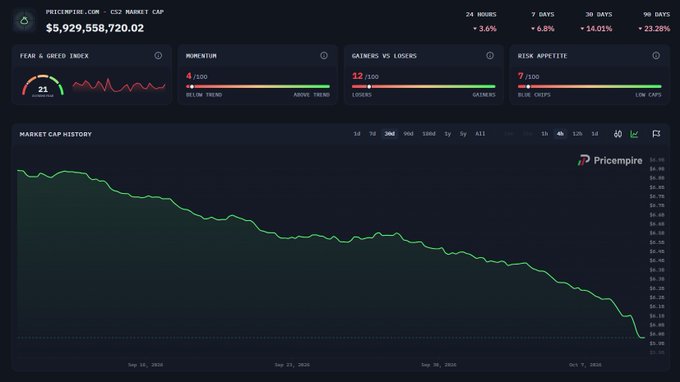This screenshot has width=680, height=382.
Task: Click the Fear & Greed sparkline chart
Action: tap(119, 85)
